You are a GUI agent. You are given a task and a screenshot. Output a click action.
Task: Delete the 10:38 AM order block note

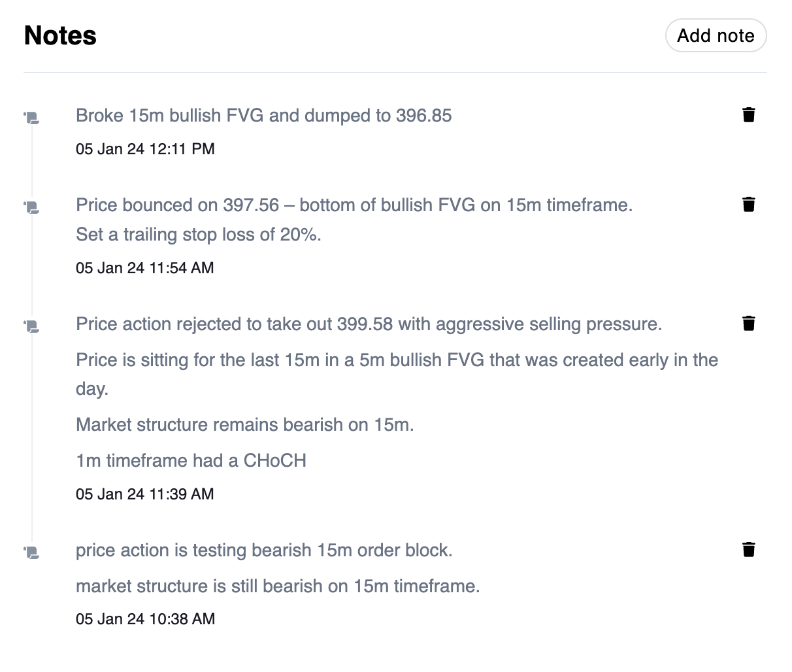click(749, 550)
